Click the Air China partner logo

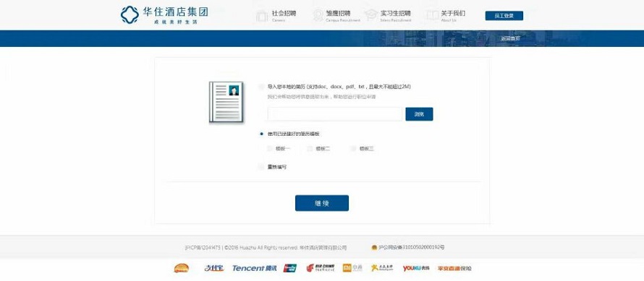pyautogui.click(x=321, y=268)
